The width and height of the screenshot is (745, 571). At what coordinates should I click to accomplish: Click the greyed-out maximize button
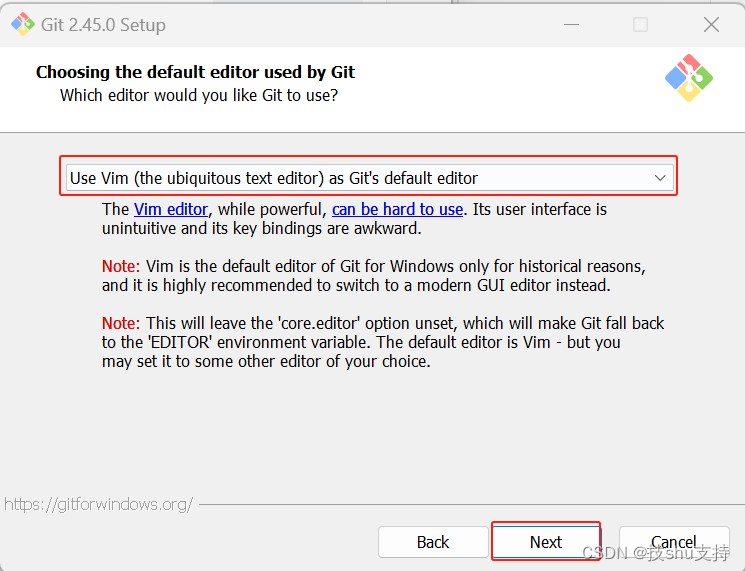[x=640, y=24]
